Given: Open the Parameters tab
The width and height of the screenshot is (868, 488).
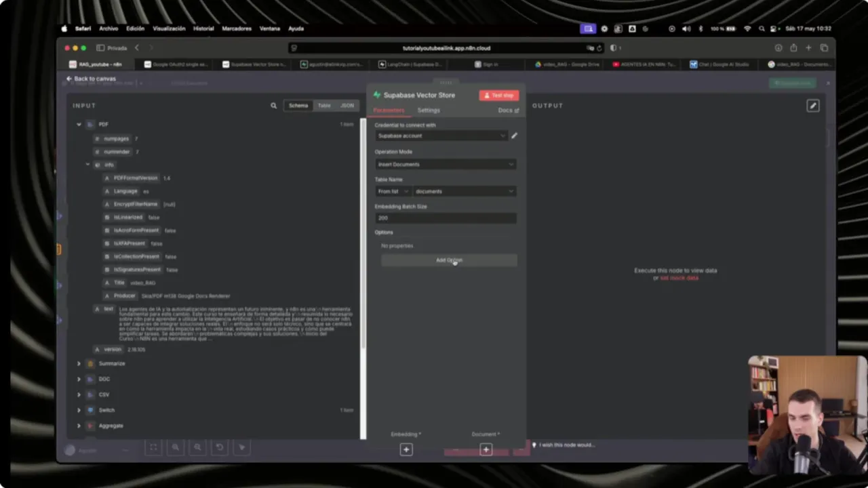Looking at the screenshot, I should pos(389,110).
